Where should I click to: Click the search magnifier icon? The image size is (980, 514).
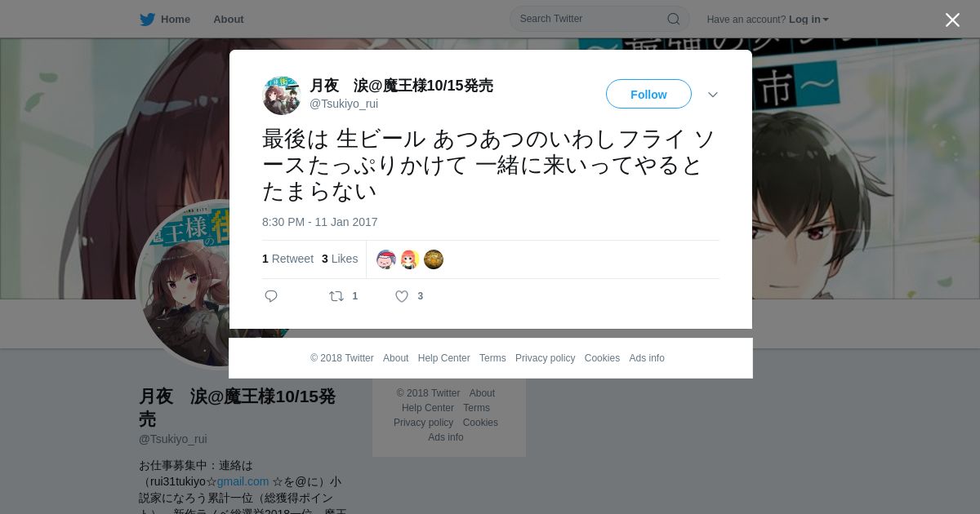[673, 19]
